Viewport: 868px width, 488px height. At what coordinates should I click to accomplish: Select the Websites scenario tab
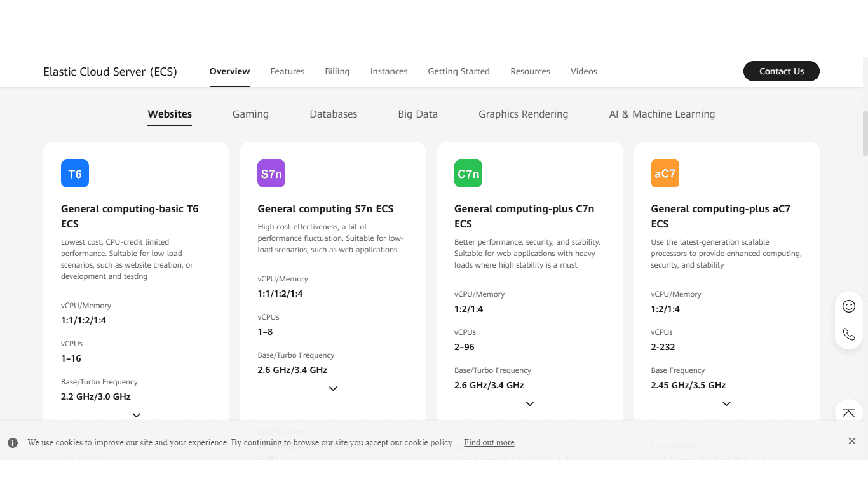(x=170, y=114)
